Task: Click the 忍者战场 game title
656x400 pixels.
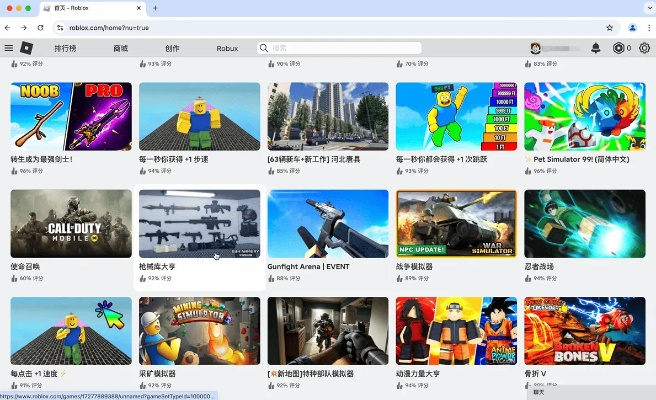Action: 539,267
